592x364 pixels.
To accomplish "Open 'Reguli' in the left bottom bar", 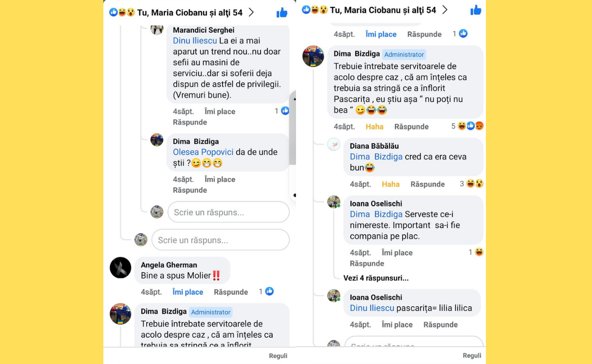I will point(278,356).
